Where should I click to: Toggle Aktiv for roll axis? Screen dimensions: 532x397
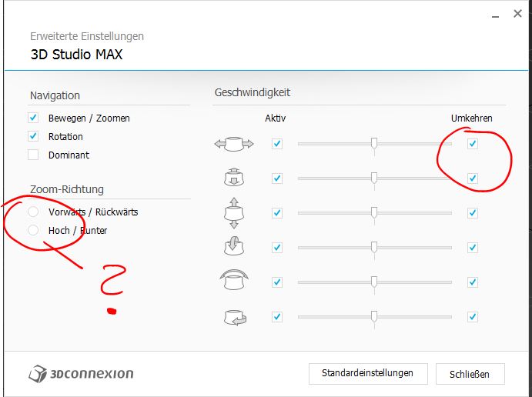point(277,282)
